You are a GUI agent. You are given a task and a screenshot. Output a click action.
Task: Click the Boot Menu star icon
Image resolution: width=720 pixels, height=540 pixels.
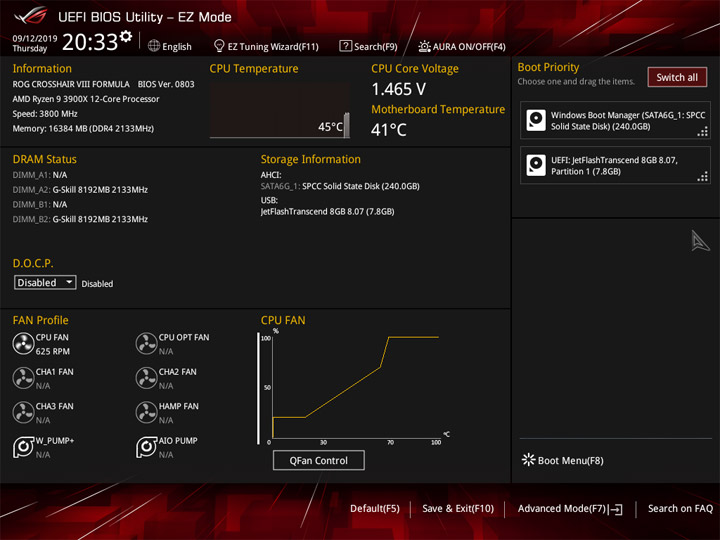click(529, 460)
